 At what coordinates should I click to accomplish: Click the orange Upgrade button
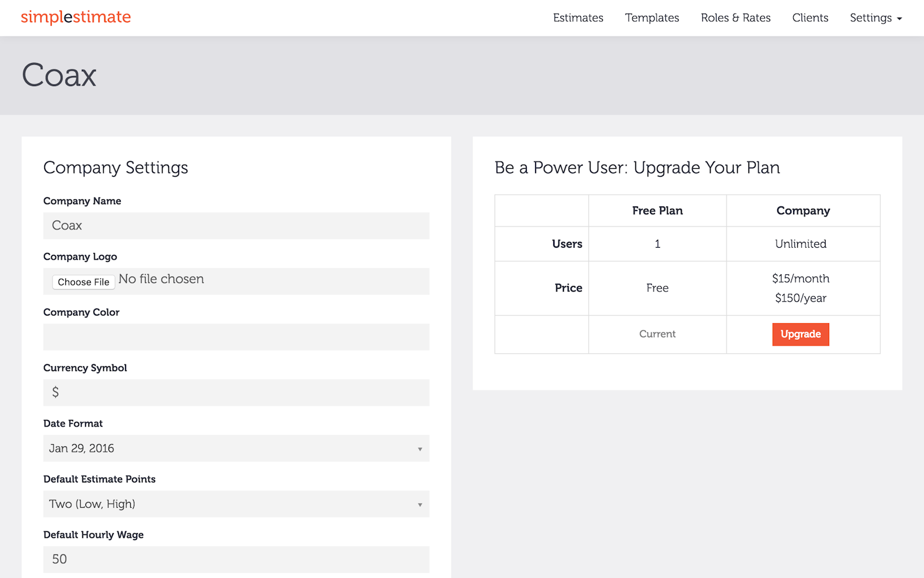point(800,334)
